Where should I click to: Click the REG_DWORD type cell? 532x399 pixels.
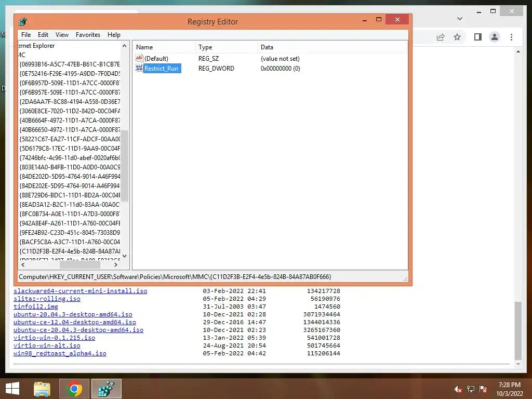[x=216, y=68]
